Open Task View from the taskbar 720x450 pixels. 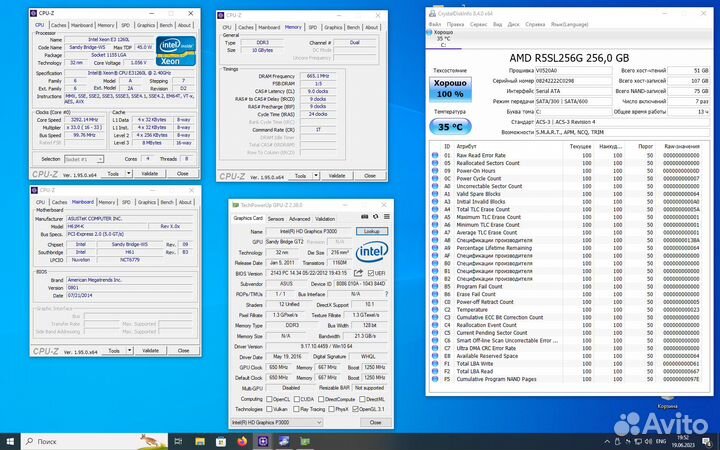(x=178, y=441)
